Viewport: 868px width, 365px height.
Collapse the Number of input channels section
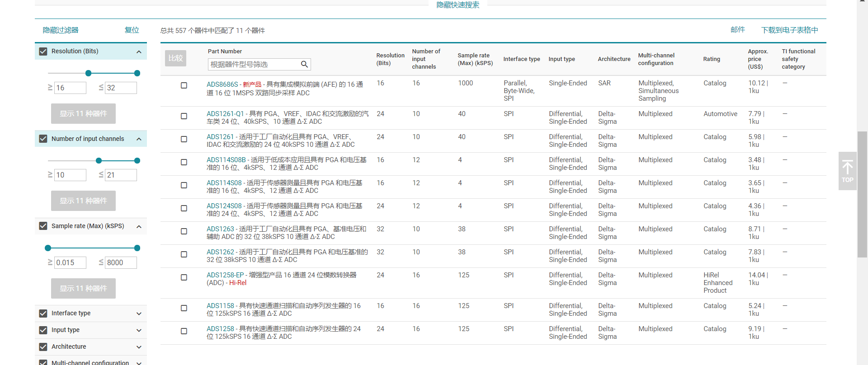tap(139, 139)
